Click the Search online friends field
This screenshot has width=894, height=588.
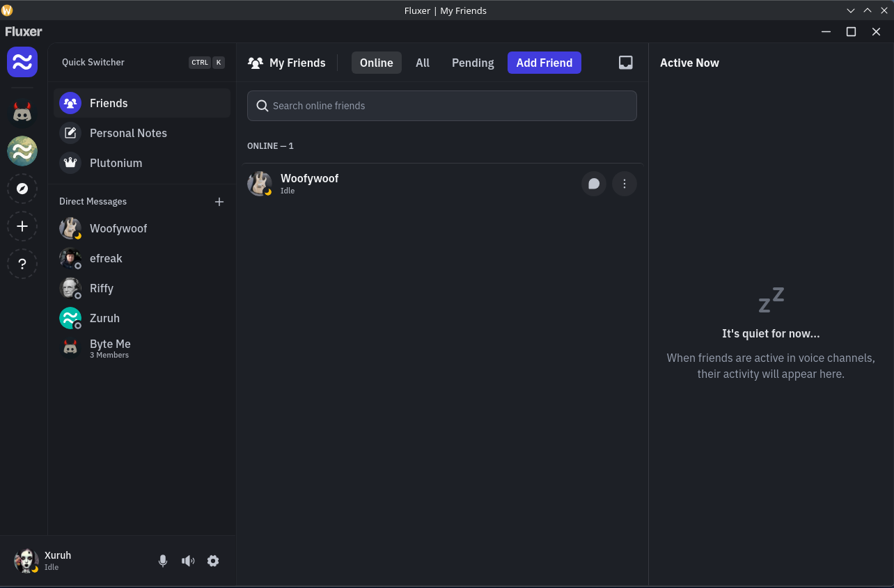(x=442, y=106)
